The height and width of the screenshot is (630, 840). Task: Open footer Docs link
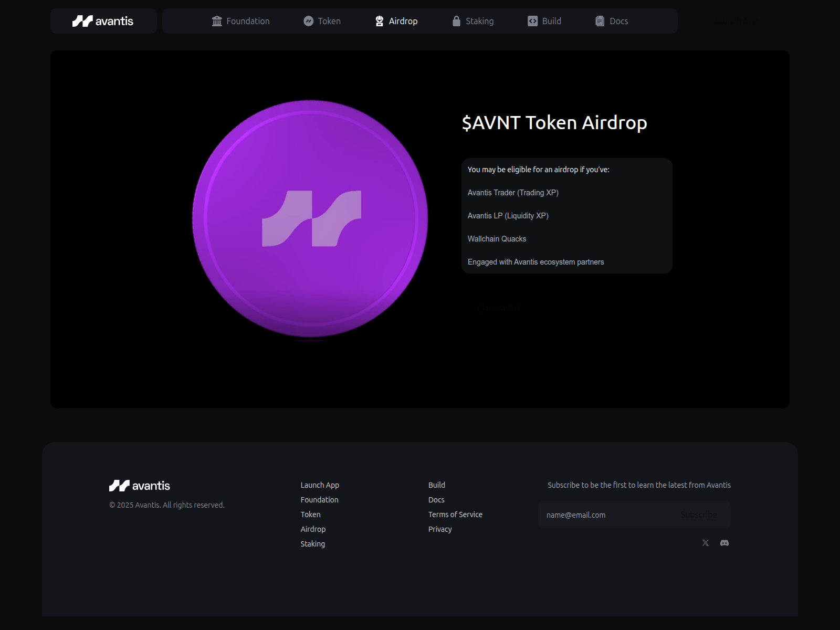pyautogui.click(x=436, y=500)
